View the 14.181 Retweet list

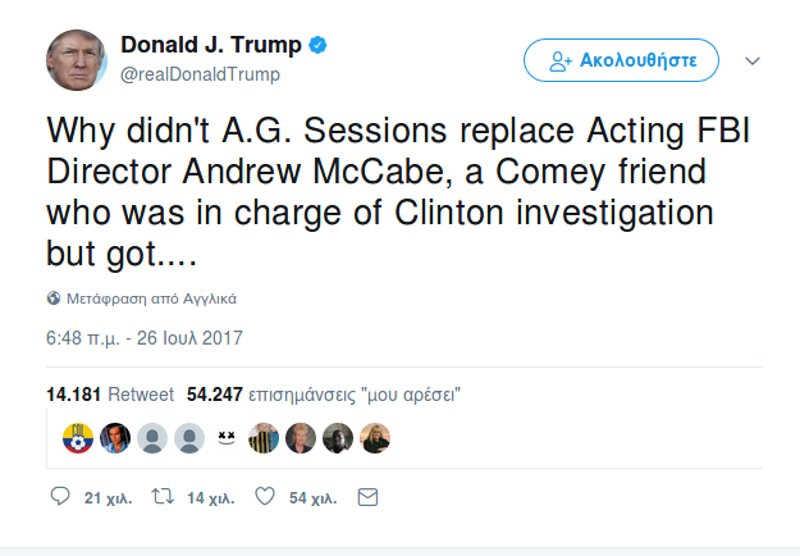(110, 394)
